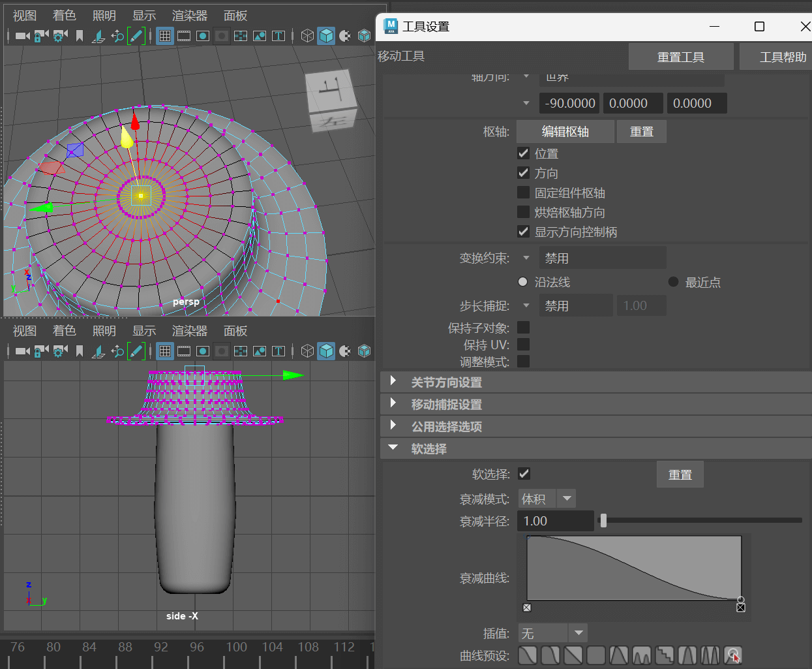812x669 pixels.
Task: Click the grease pencil icon in side viewport toolbar
Action: 136,351
